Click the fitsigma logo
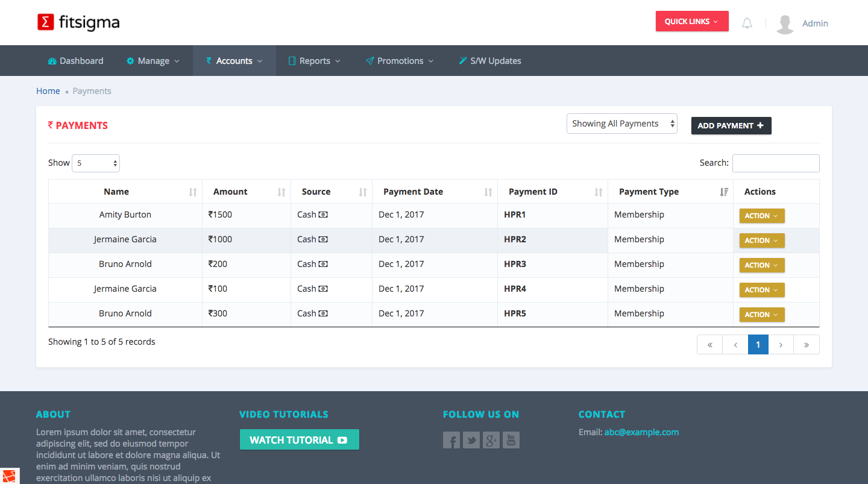868x484 pixels. pos(78,23)
